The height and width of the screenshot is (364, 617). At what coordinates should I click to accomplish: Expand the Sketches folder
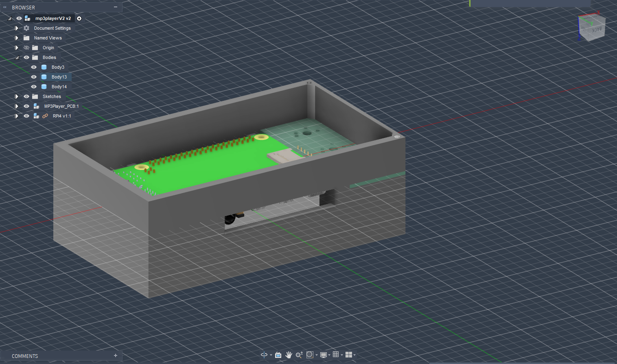(x=17, y=96)
